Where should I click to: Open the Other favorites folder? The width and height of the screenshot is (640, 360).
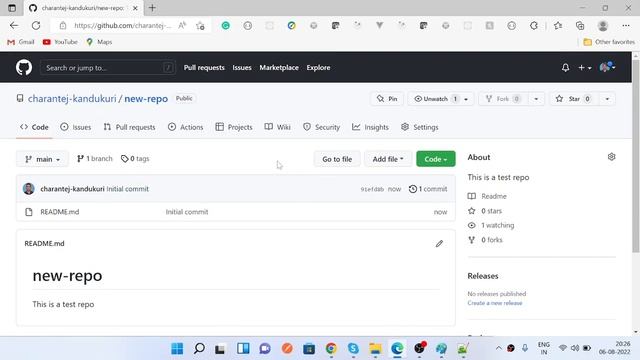point(609,42)
